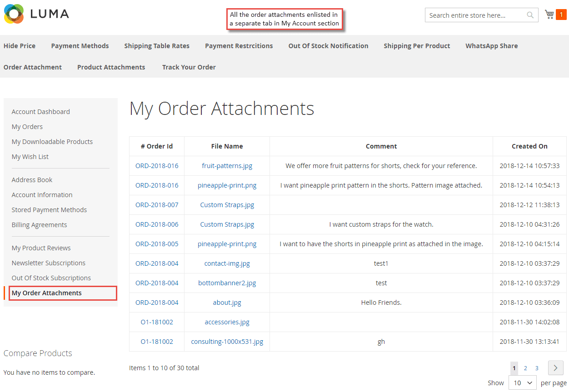Click the Luma logo icon

14,14
